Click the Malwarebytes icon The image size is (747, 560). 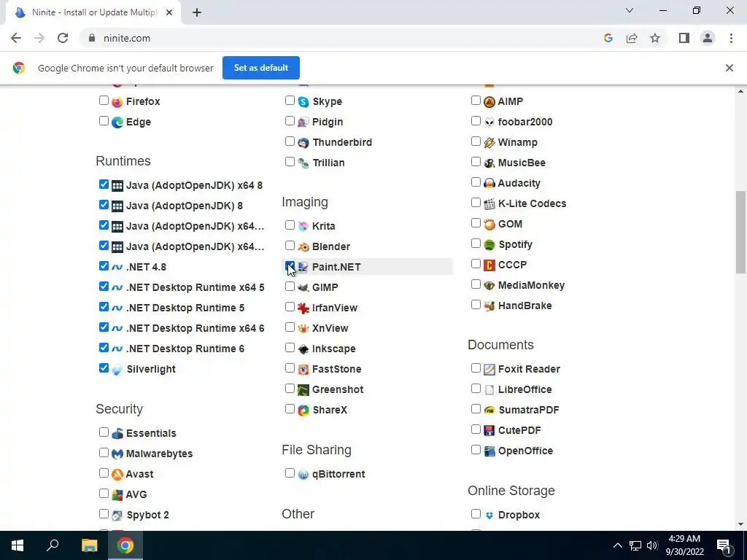(117, 454)
